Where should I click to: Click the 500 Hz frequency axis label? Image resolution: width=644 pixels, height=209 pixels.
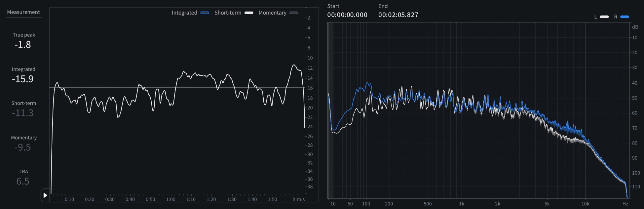[x=428, y=204]
